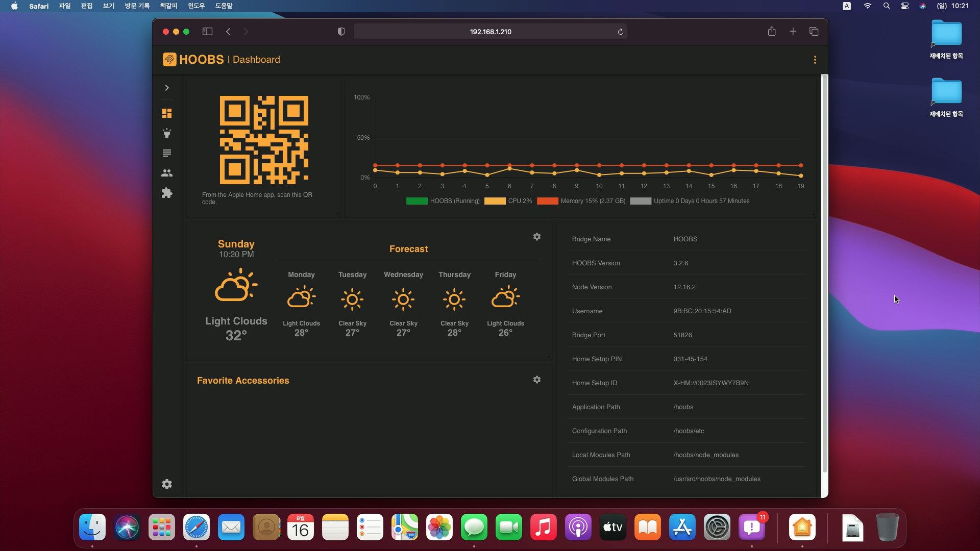This screenshot has height=551, width=980.
Task: Open the weather widget settings gear
Action: point(537,237)
